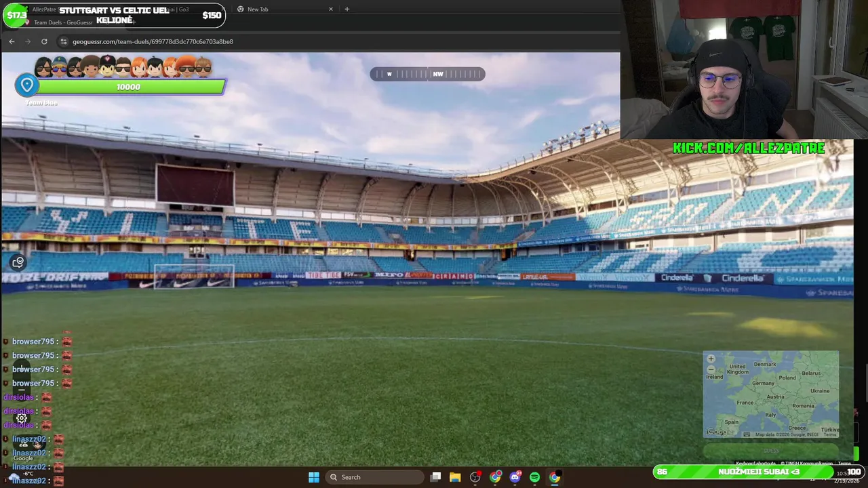Open OBS Studio from the taskbar
The height and width of the screenshot is (488, 868).
click(475, 477)
